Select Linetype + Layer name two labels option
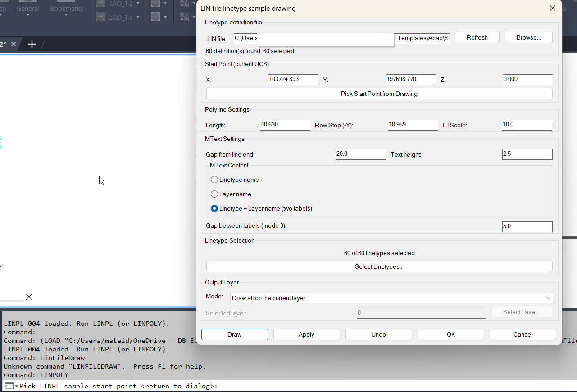The height and width of the screenshot is (392, 577). [x=214, y=208]
